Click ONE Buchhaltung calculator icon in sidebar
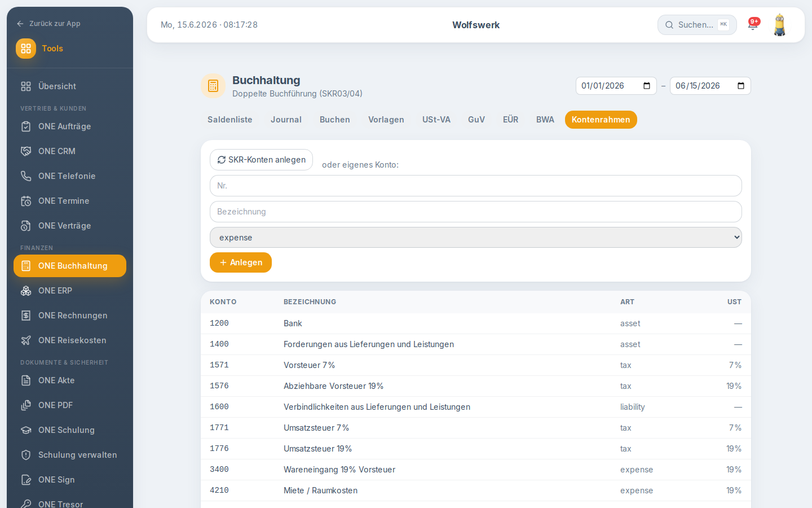Viewport: 812px width, 508px height. 26,266
